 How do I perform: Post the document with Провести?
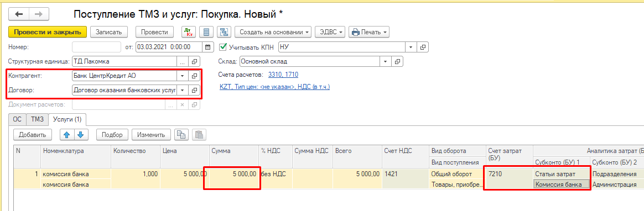154,32
